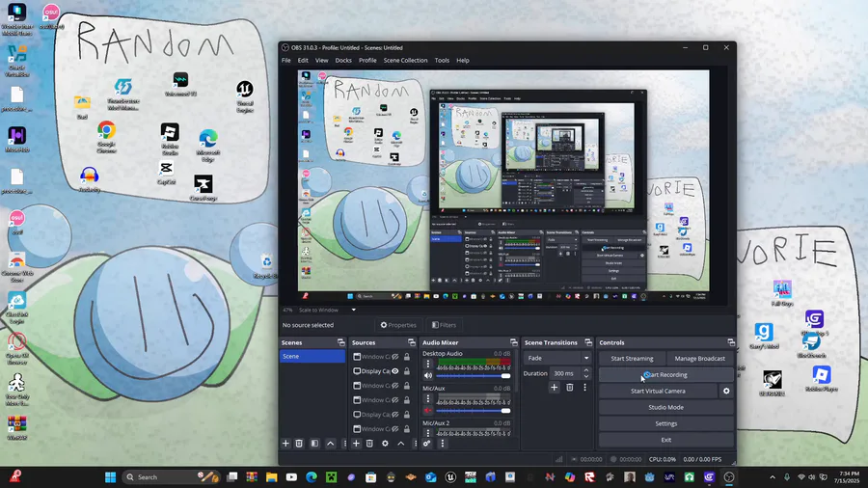This screenshot has width=868, height=488.
Task: Show hidden system tray icons chevron
Action: (x=773, y=477)
